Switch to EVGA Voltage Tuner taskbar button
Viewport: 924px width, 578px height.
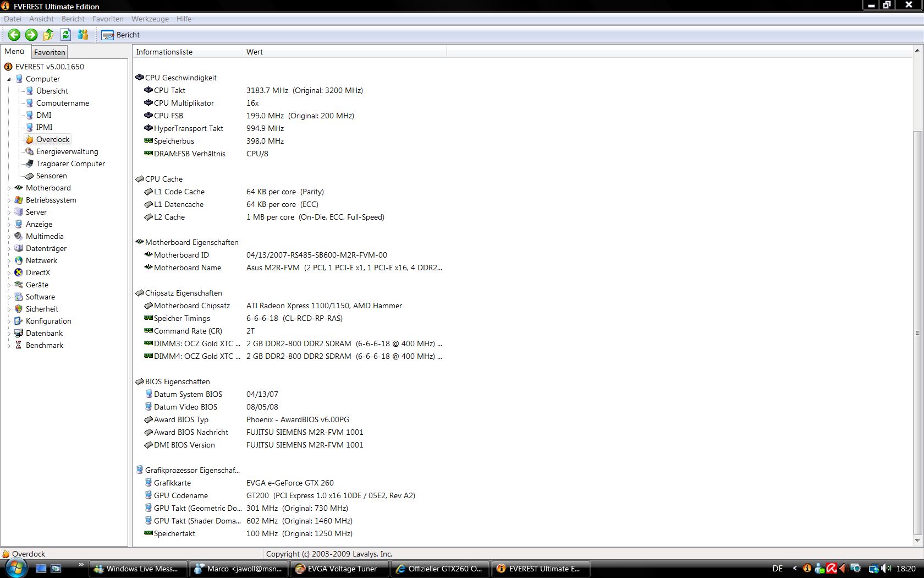pos(338,569)
